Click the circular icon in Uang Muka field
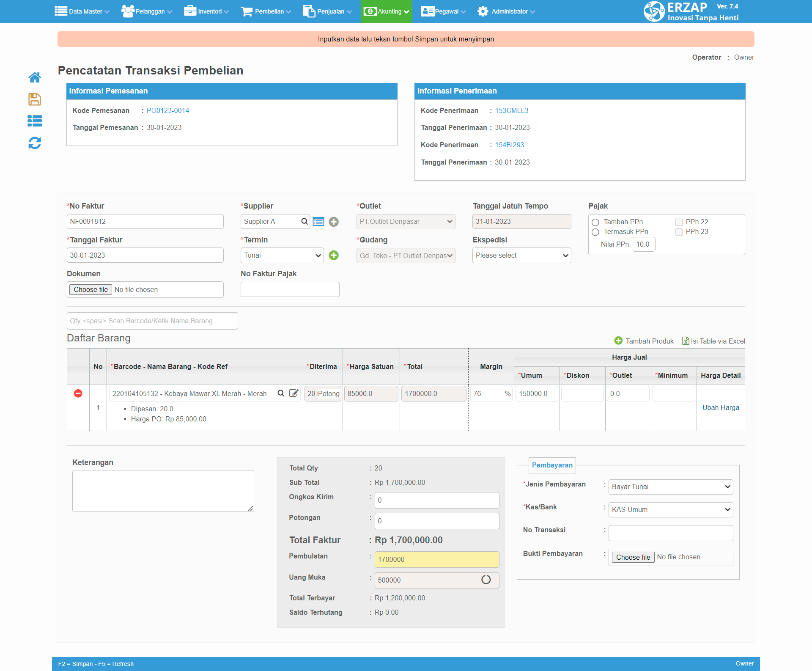Viewport: 812px width, 671px height. [486, 580]
